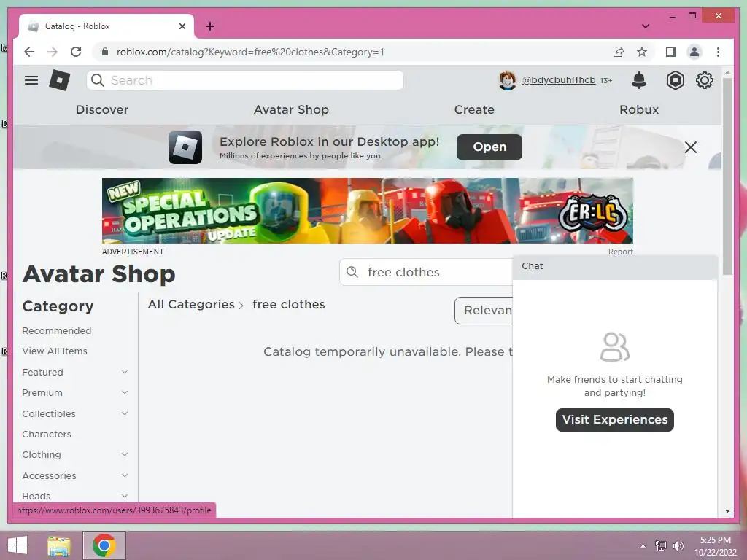
Task: Open the network tray icon
Action: point(661,545)
